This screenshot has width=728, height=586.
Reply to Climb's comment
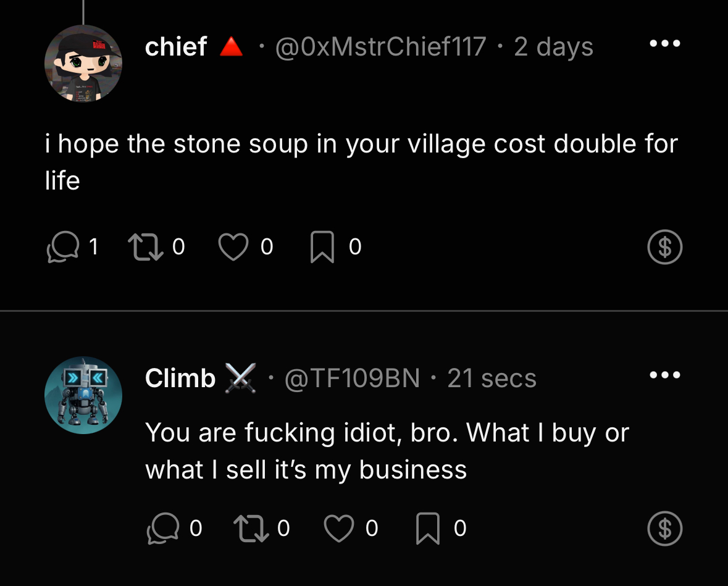pyautogui.click(x=162, y=529)
